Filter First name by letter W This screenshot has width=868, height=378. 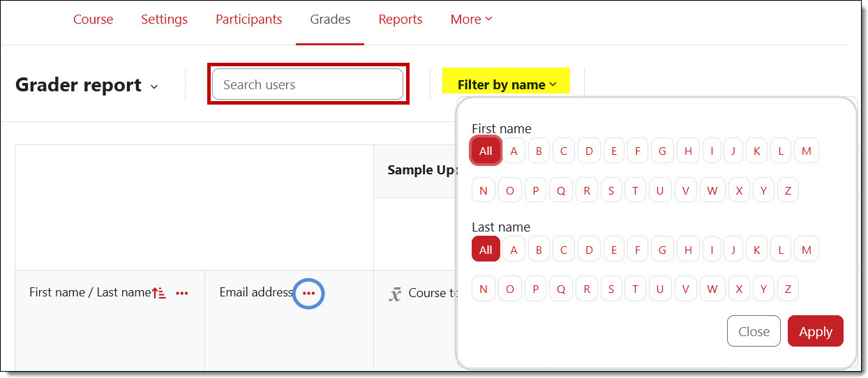coord(712,190)
